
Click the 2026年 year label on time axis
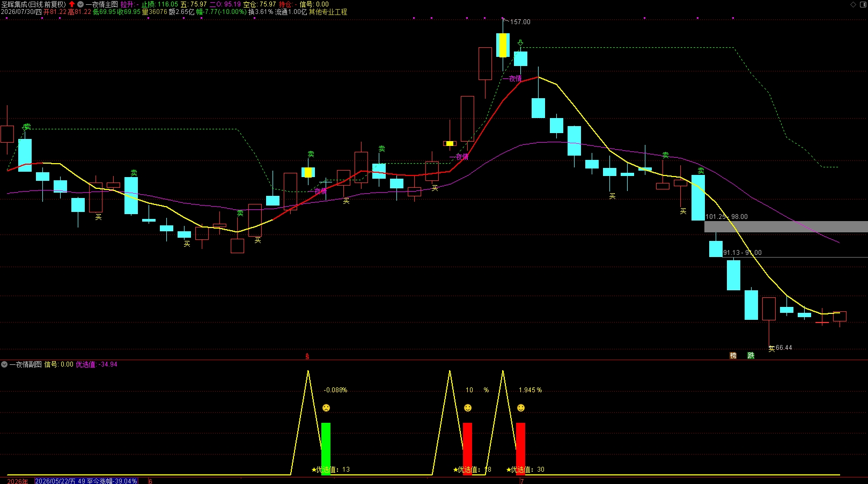pyautogui.click(x=18, y=481)
